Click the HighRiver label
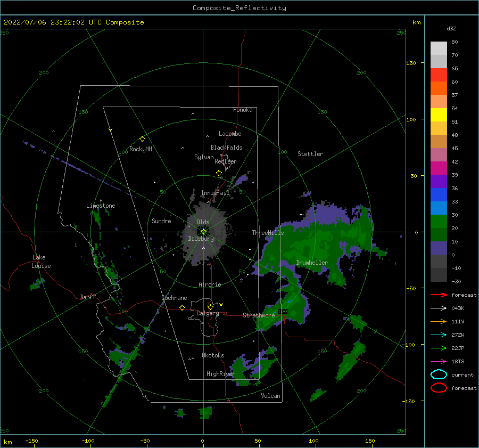This screenshot has width=479, height=448. point(221,374)
